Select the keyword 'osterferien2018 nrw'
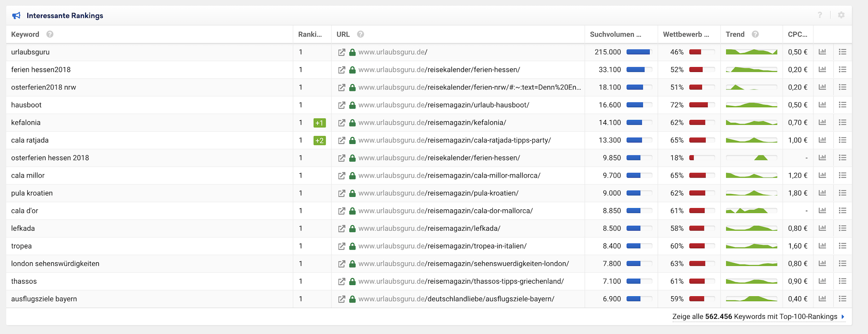868x334 pixels. [x=43, y=87]
